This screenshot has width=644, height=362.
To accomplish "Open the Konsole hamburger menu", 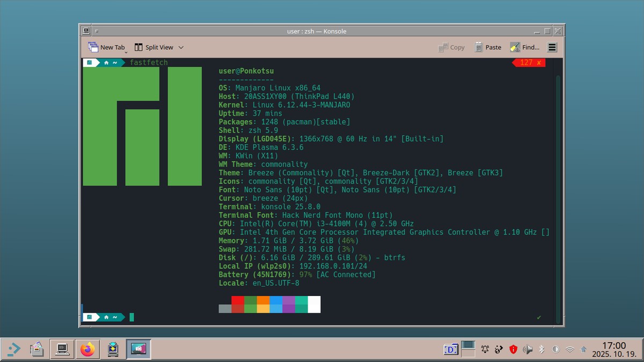I will pyautogui.click(x=552, y=47).
